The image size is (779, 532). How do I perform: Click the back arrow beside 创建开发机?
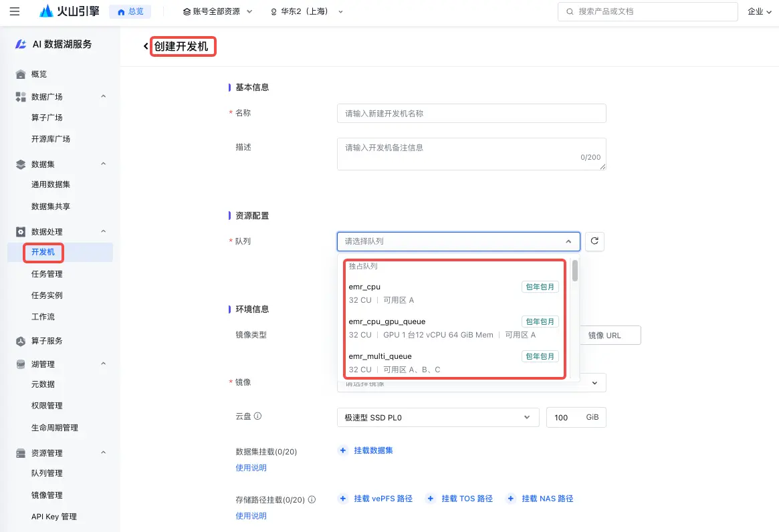pos(146,46)
